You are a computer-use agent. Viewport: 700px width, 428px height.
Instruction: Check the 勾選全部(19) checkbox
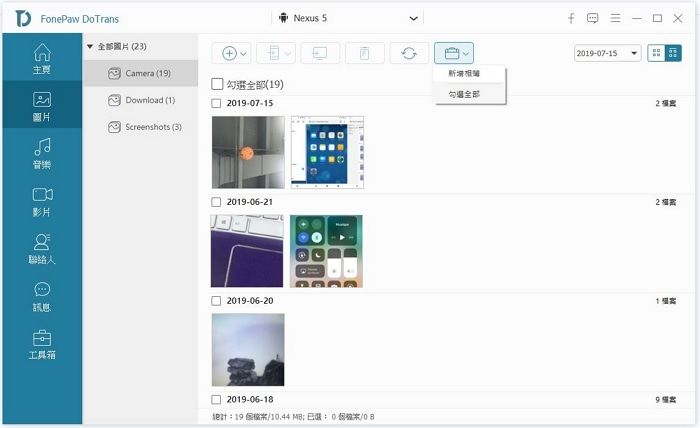[x=217, y=84]
